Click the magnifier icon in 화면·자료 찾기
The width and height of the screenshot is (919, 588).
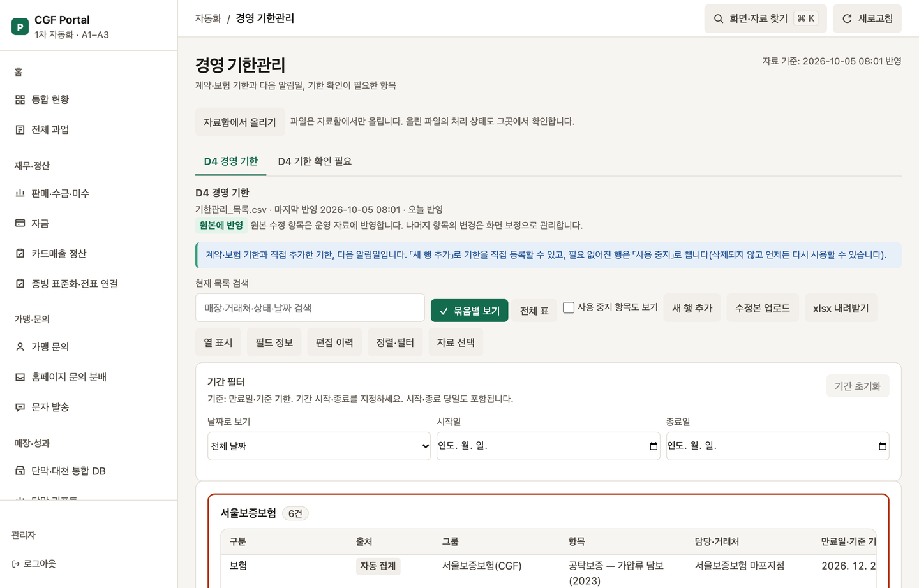coord(719,18)
